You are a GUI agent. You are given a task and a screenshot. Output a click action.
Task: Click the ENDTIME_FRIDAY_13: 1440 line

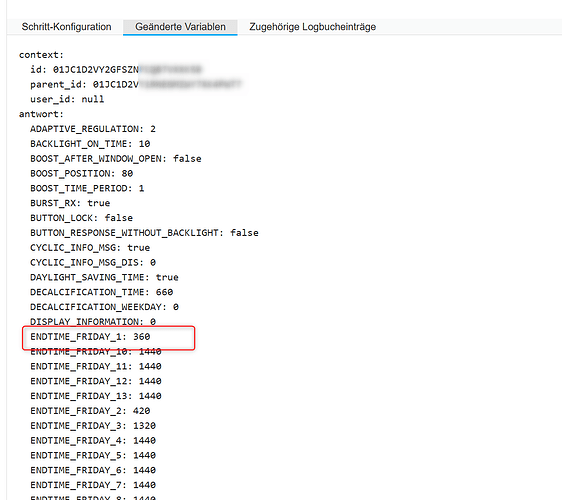[96, 396]
